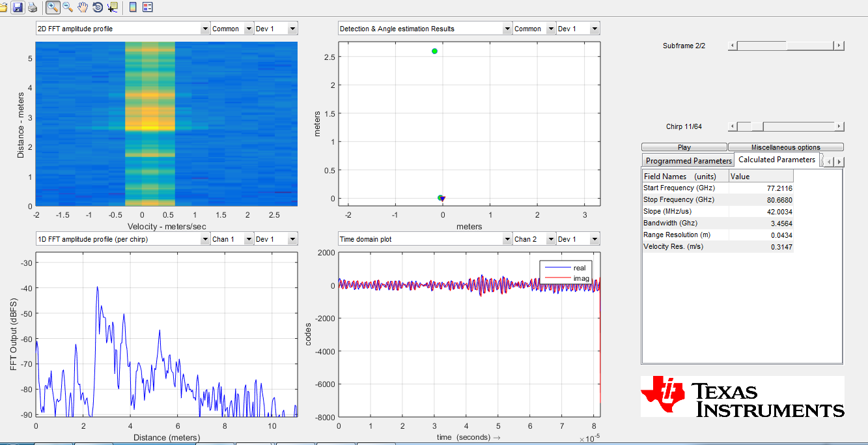Select the Zoom In tool
The image size is (868, 445).
pyautogui.click(x=53, y=7)
